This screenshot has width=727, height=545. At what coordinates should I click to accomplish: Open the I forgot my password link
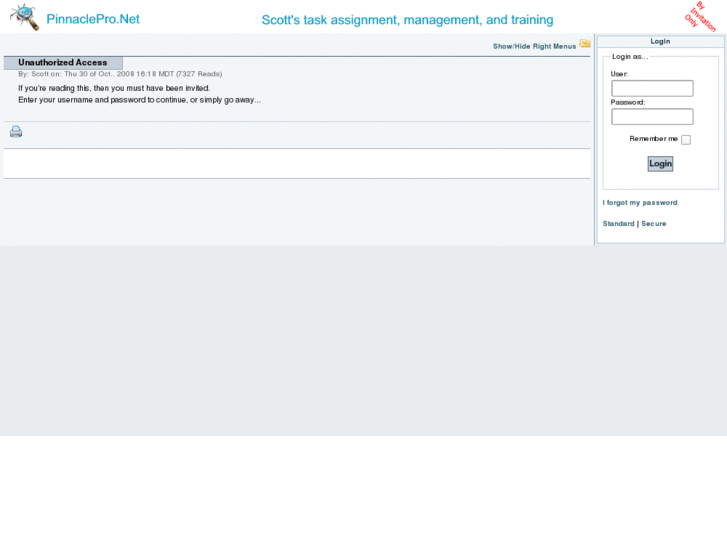point(640,203)
